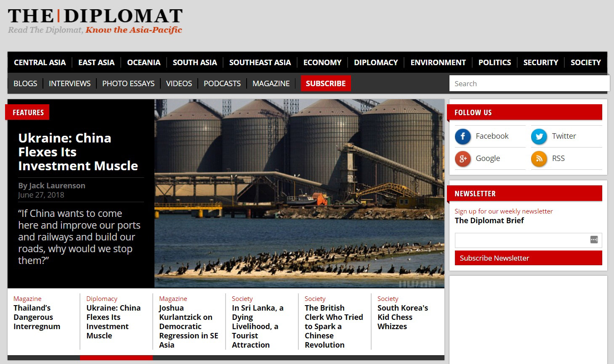Open South Korea's Kid Chess Whizzes article
Viewport: 614px width, 364px height.
pyautogui.click(x=403, y=317)
